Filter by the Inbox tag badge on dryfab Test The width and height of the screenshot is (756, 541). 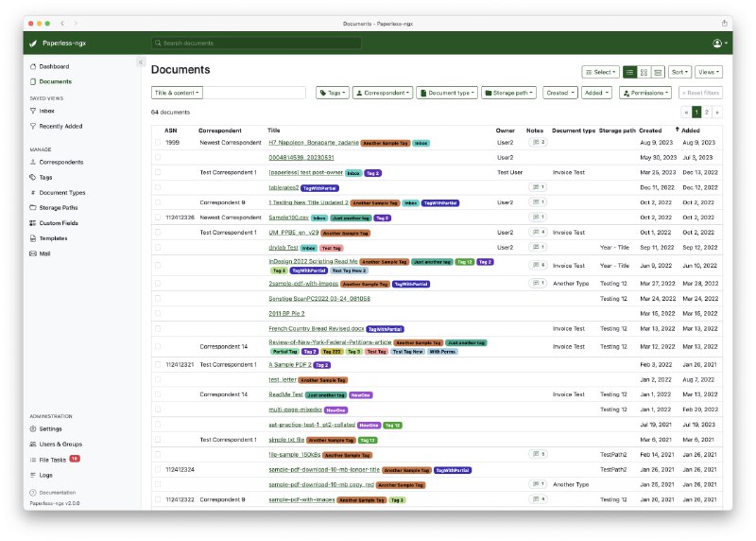308,248
